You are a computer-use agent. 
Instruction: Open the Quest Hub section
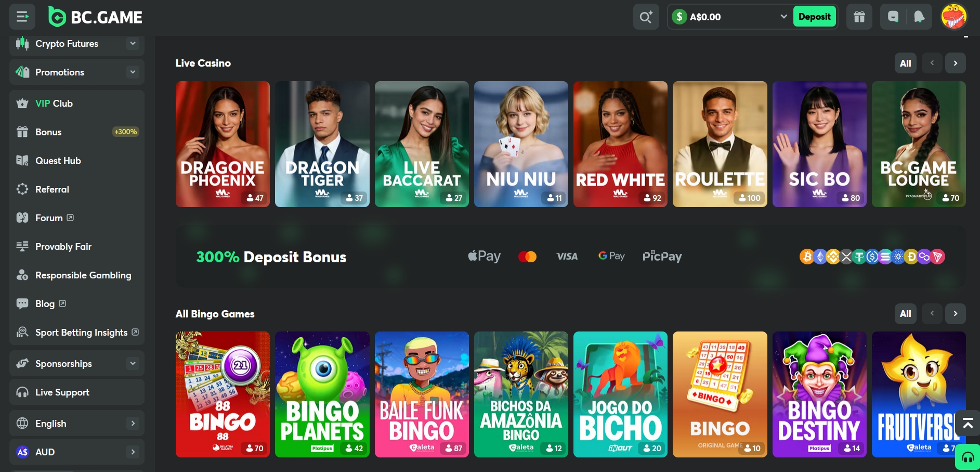[x=58, y=160]
